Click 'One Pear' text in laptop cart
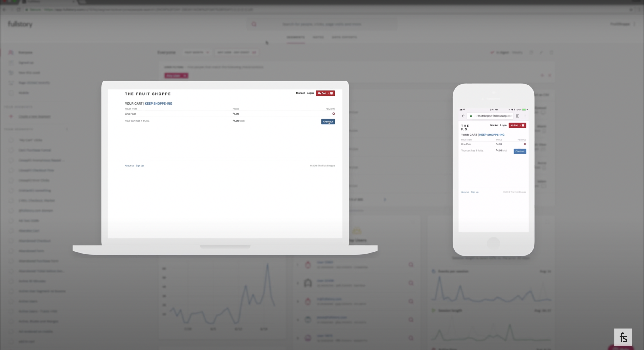 tap(130, 114)
